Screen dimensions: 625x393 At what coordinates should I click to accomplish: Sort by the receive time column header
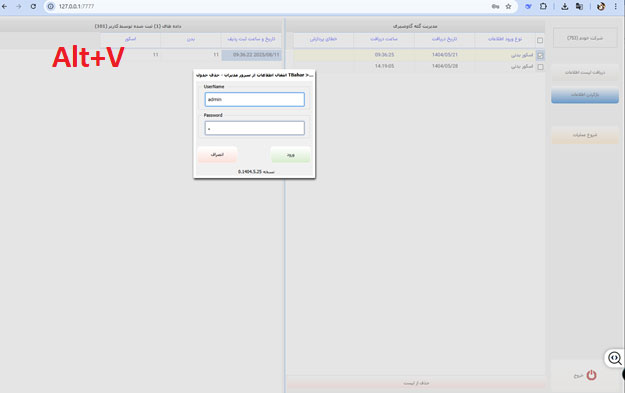(384, 39)
